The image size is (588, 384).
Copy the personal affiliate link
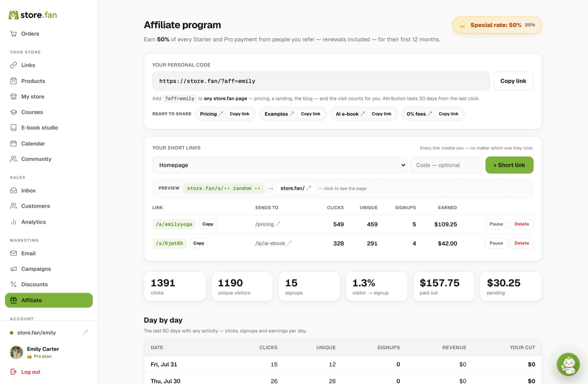[513, 81]
